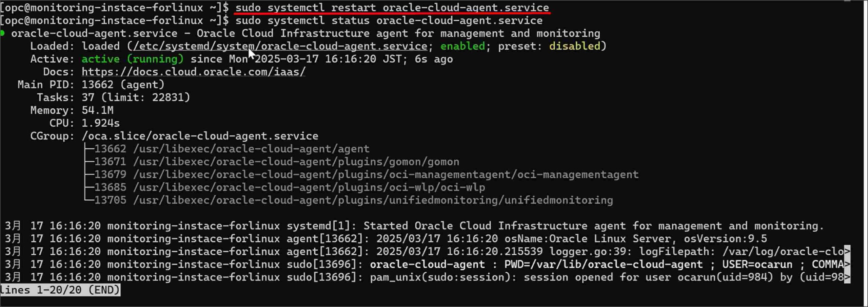Click the Main PID 13662 value
868x307 pixels.
click(x=123, y=84)
